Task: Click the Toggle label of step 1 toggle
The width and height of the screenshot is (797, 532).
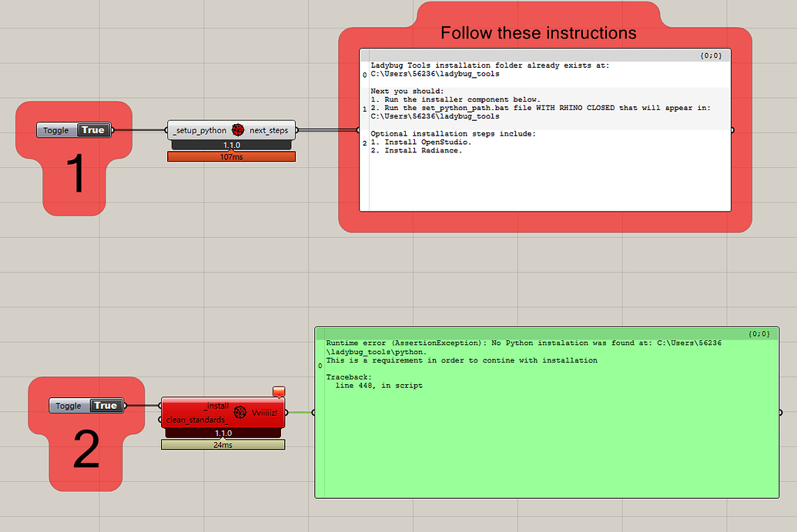Action: (56, 130)
